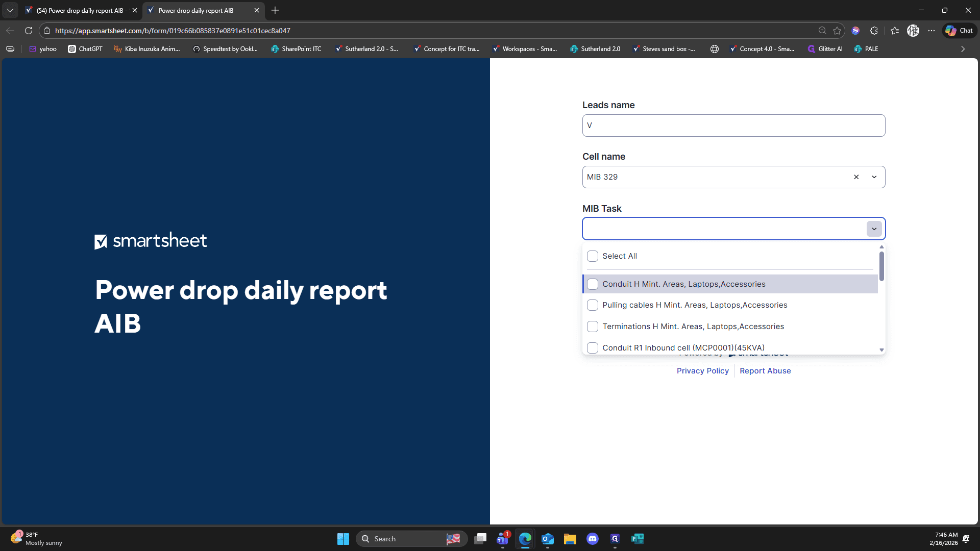Viewport: 980px width, 551px height.
Task: Check Pulling cables H Mint. Areas option
Action: click(x=593, y=305)
